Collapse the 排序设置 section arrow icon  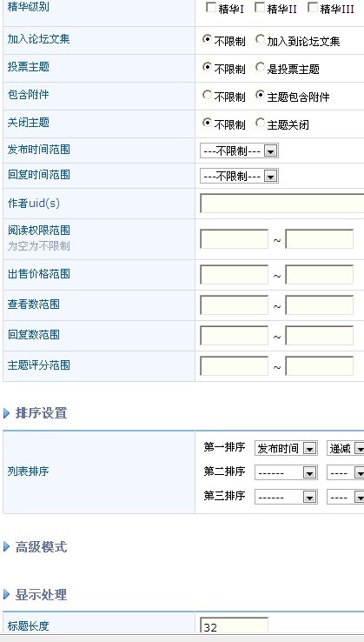click(x=7, y=413)
